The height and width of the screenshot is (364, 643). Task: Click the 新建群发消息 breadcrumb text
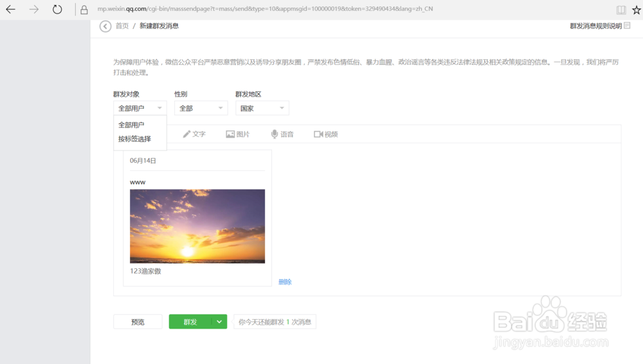pyautogui.click(x=159, y=26)
